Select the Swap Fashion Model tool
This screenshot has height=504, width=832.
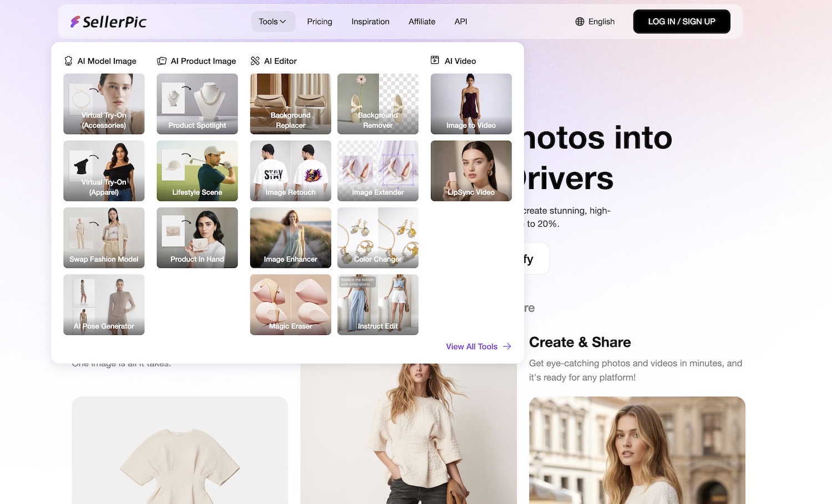click(x=104, y=237)
